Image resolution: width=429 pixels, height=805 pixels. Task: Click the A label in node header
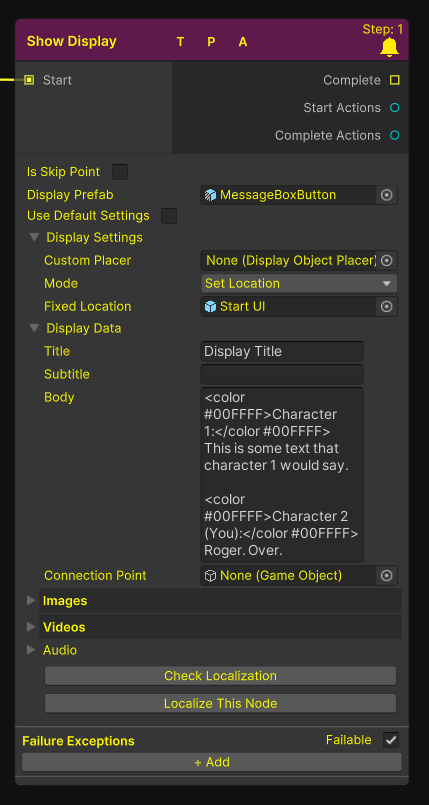tap(243, 42)
